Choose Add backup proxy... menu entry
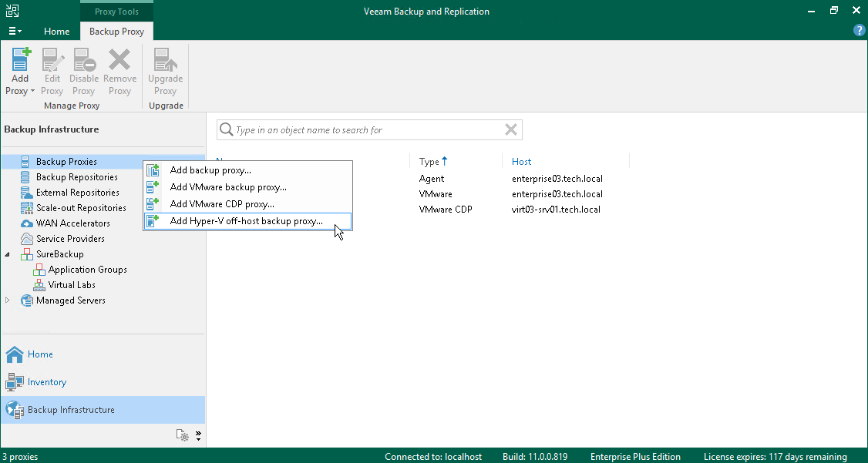868x463 pixels. tap(247, 170)
